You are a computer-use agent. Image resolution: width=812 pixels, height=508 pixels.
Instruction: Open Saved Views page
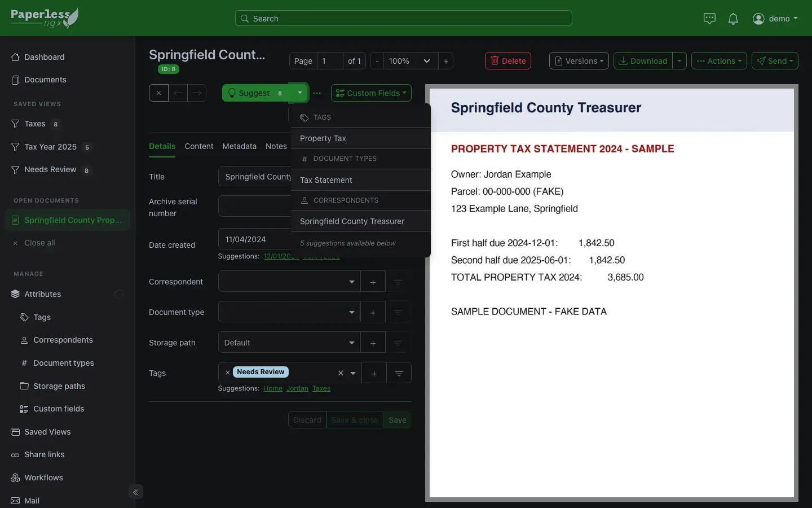pos(47,432)
